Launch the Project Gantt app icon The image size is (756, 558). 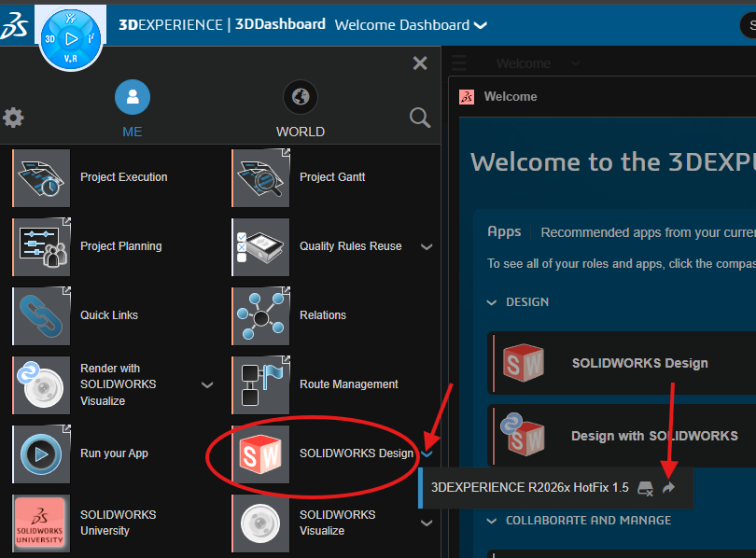260,178
